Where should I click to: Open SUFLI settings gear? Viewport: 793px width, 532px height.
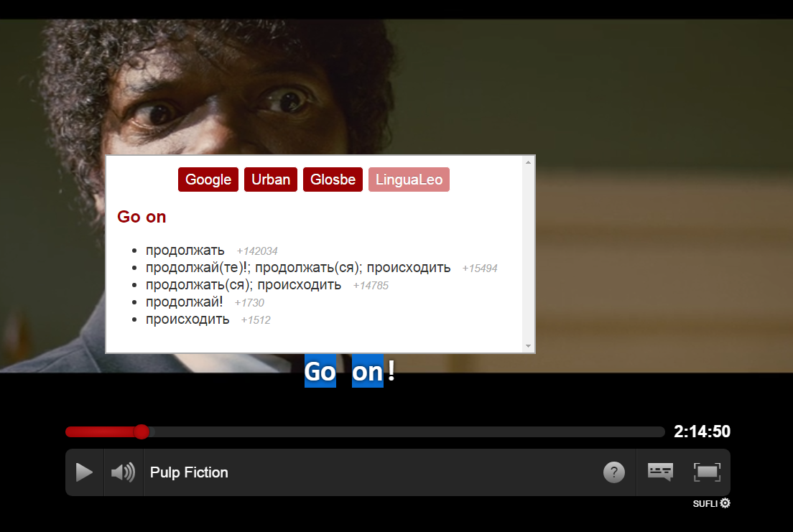(725, 503)
